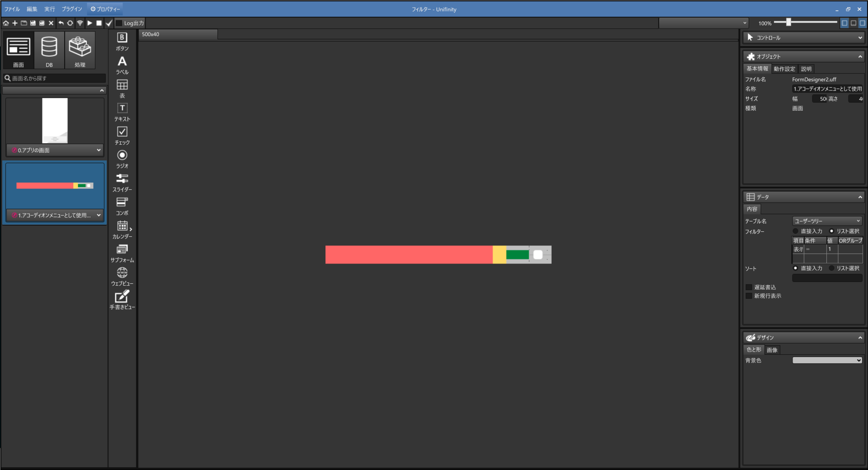Click the Wi-Fi connection icon
The width and height of the screenshot is (868, 470).
80,23
